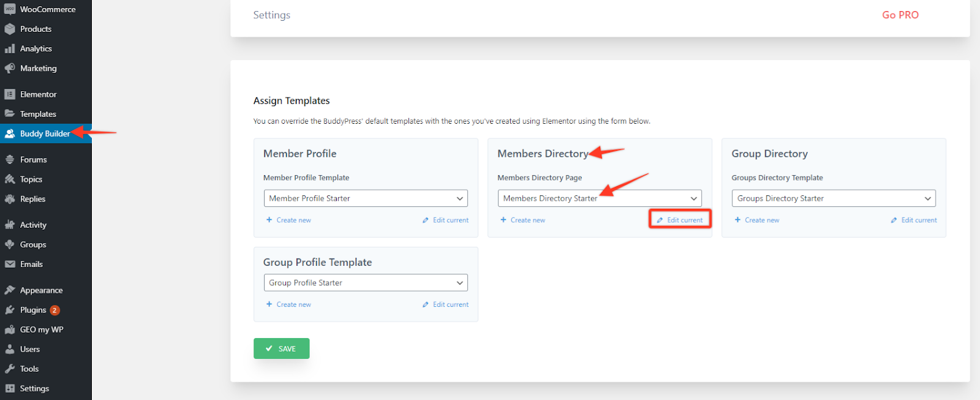Expand the Group Profile Starter dropdown

pyautogui.click(x=366, y=282)
